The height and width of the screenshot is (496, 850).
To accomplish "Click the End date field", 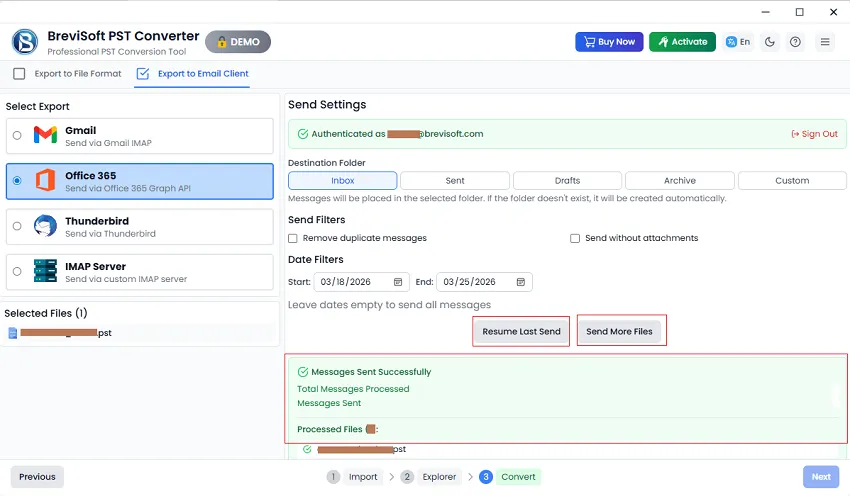I will click(x=484, y=282).
